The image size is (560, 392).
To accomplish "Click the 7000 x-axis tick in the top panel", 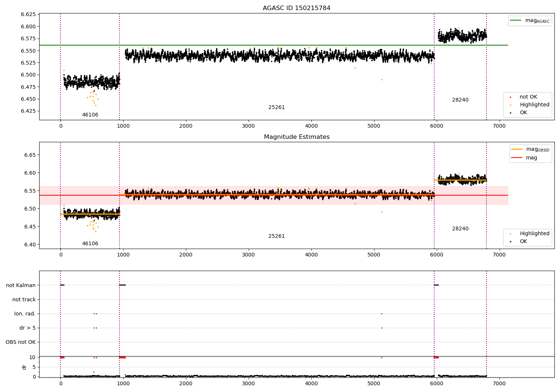I will (499, 126).
